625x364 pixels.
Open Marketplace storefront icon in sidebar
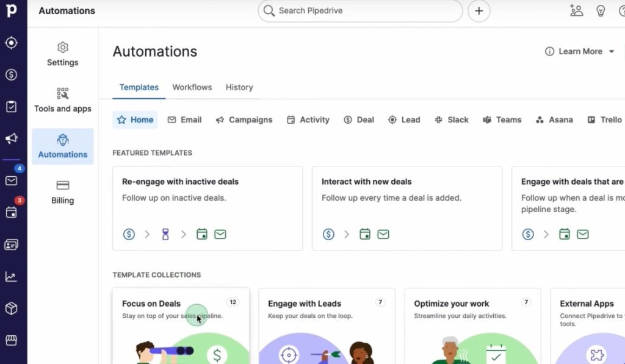pyautogui.click(x=11, y=340)
